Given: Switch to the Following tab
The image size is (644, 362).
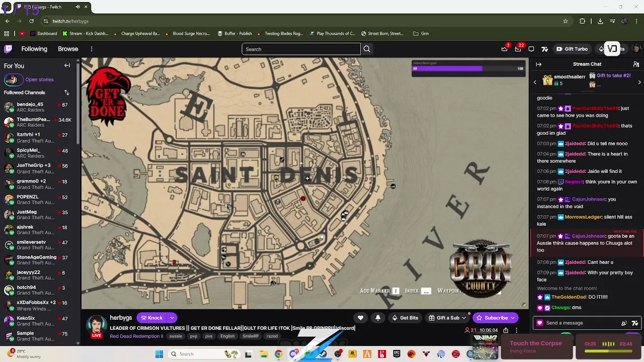Looking at the screenshot, I should coord(34,49).
